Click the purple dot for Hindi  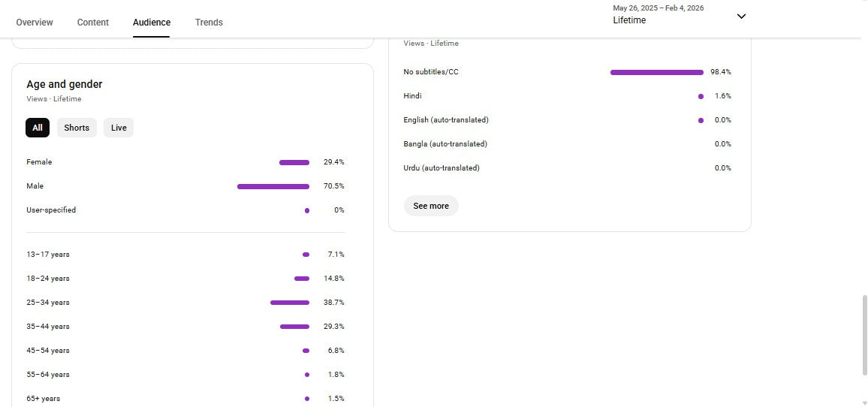[x=701, y=96]
